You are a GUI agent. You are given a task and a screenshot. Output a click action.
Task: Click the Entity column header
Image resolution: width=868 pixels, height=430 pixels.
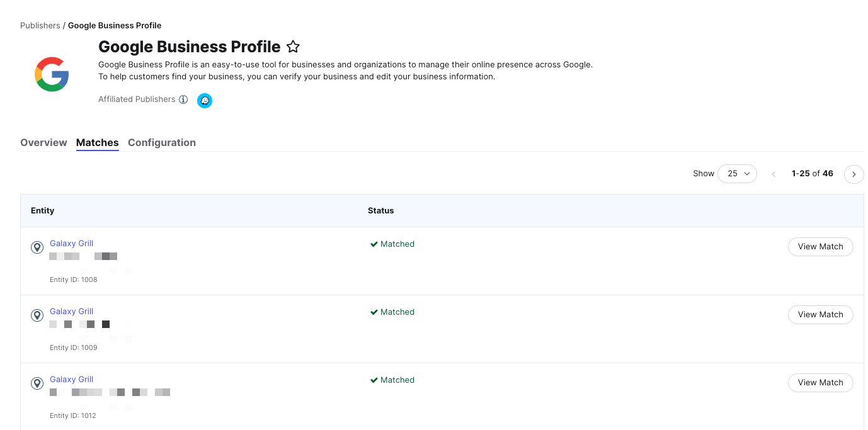click(43, 211)
